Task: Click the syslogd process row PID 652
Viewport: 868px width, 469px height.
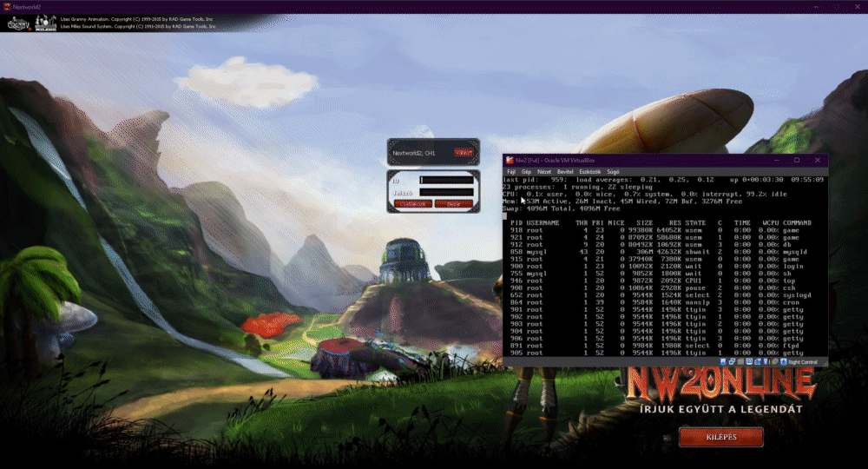Action: click(661, 294)
